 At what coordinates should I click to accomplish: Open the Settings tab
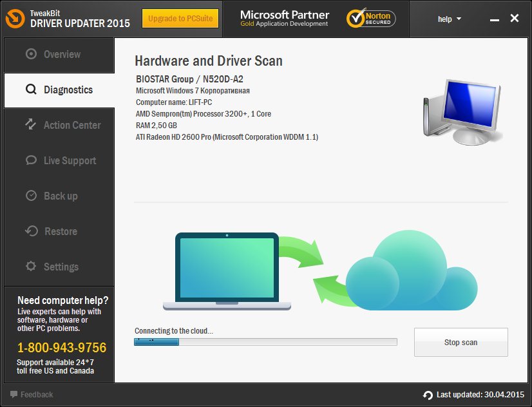coord(59,267)
